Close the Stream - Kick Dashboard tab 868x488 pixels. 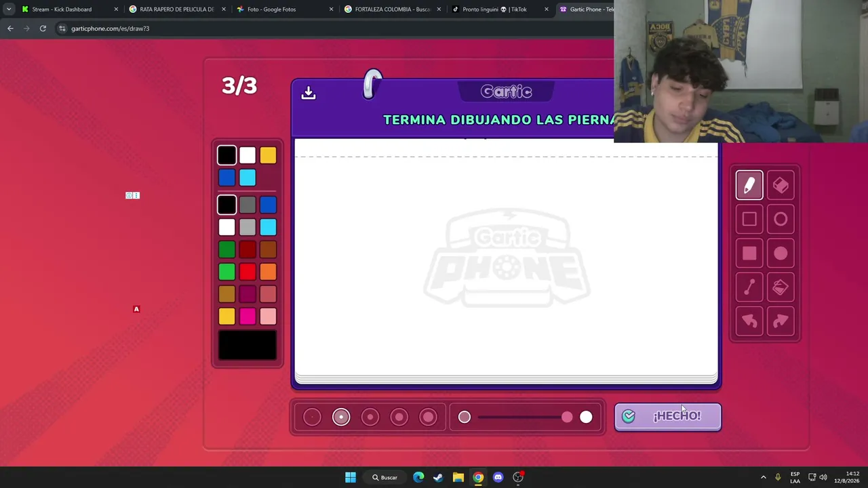pyautogui.click(x=116, y=9)
